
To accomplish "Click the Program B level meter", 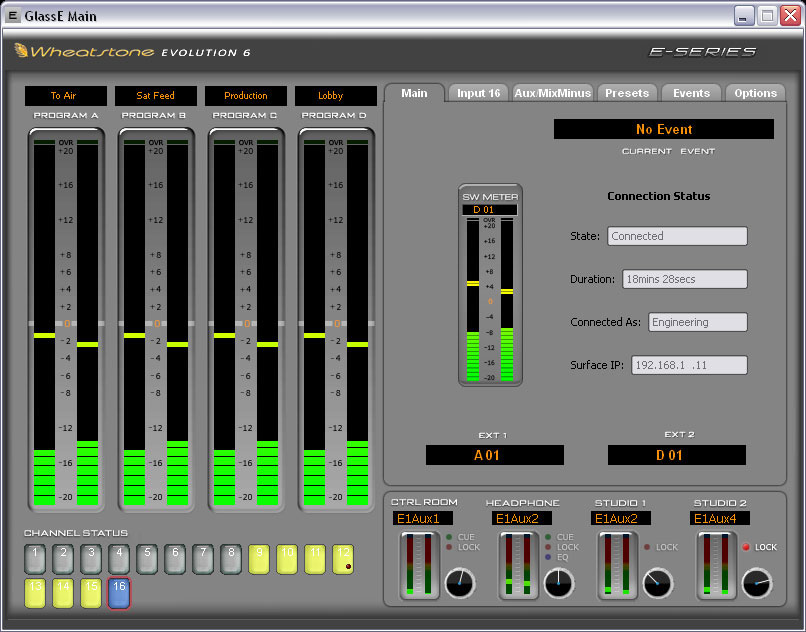I will [x=156, y=320].
